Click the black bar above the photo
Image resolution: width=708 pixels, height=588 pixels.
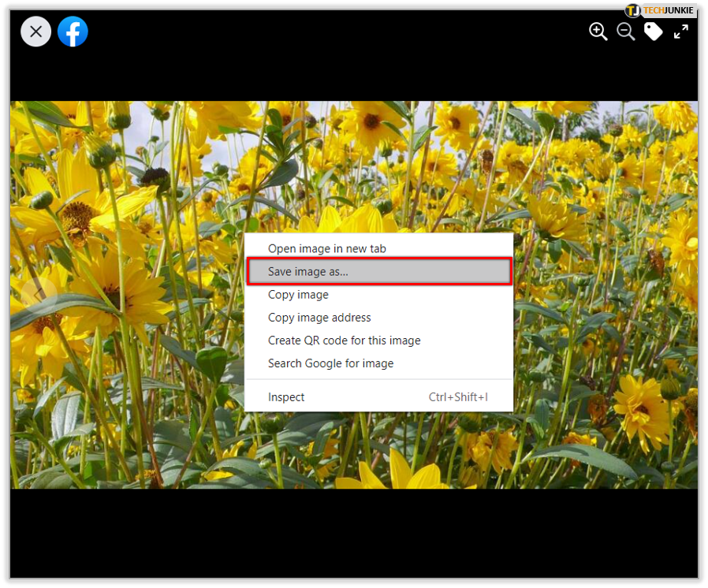click(354, 75)
